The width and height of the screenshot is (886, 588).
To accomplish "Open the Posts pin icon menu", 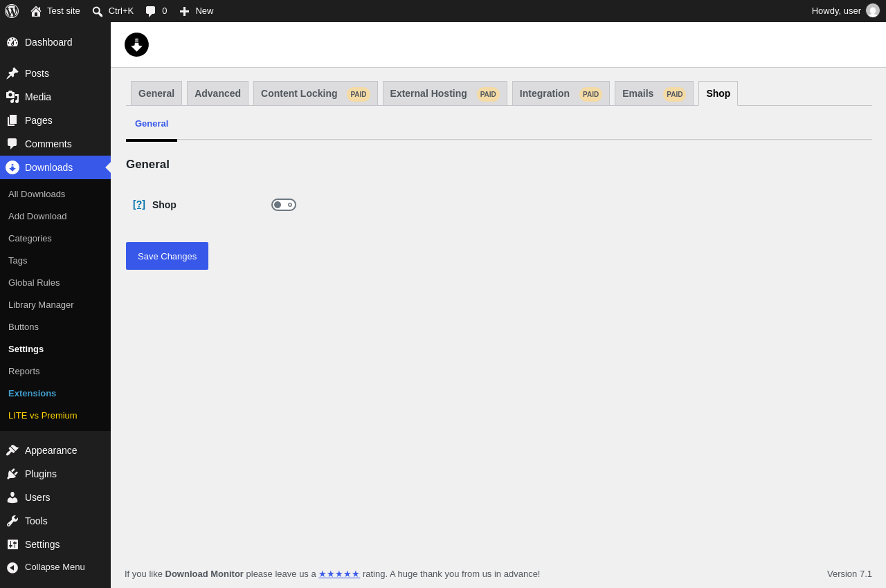I will [12, 73].
